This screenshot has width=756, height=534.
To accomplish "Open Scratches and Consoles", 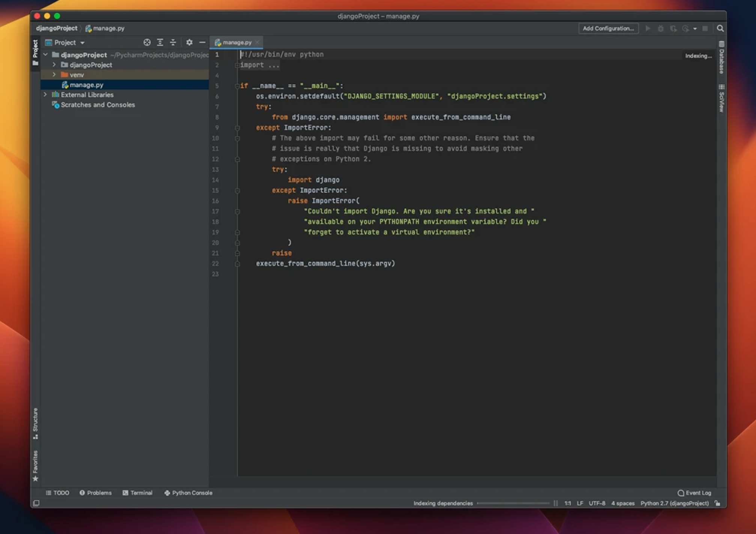I will pos(97,105).
